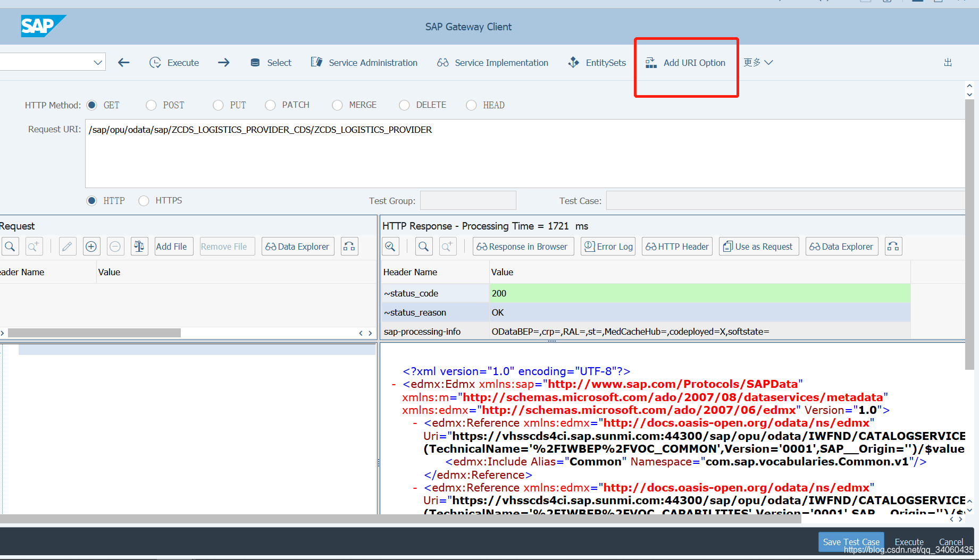This screenshot has width=979, height=560.
Task: Click the response panel find-next icon
Action: [x=448, y=247]
